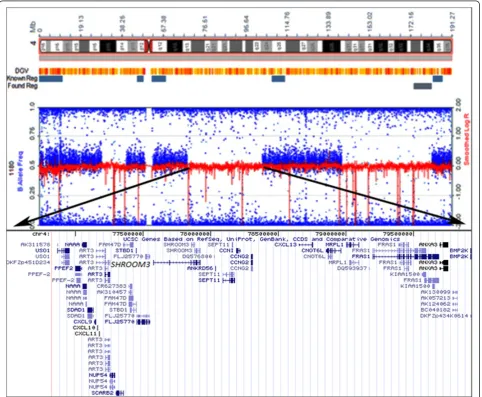
Task: Click the 'DOV' track label
Action: [x=22, y=71]
